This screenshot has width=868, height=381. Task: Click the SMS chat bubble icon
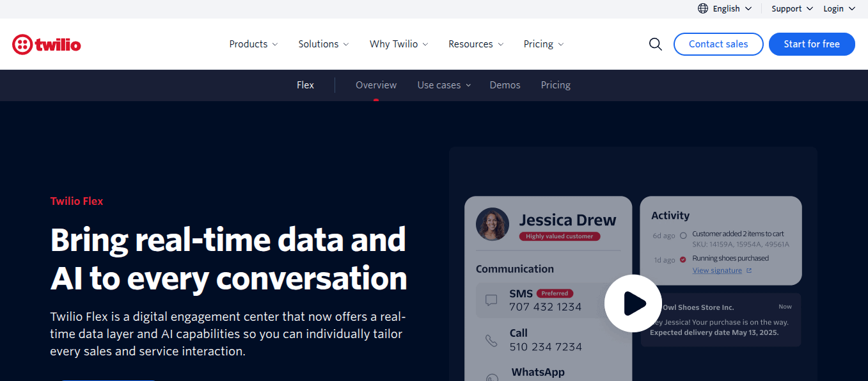pos(491,300)
